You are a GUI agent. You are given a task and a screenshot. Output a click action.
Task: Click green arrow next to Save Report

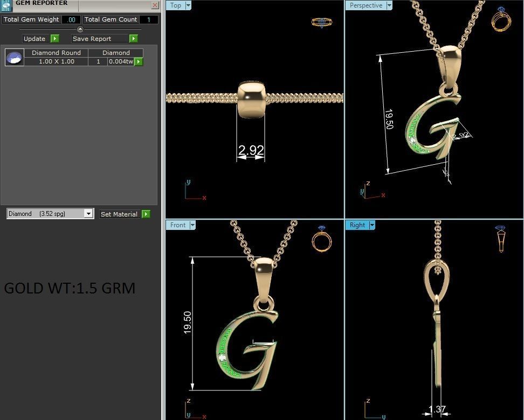[133, 39]
